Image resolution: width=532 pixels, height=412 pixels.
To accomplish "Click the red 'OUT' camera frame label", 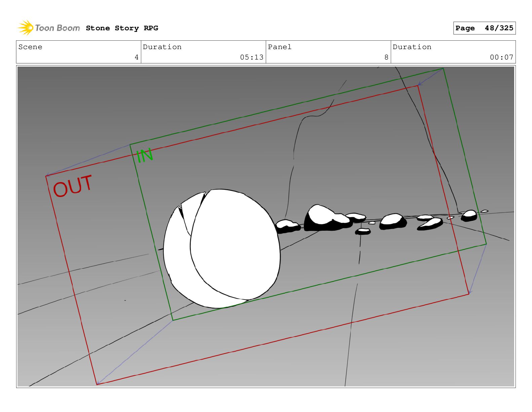I will coord(72,186).
